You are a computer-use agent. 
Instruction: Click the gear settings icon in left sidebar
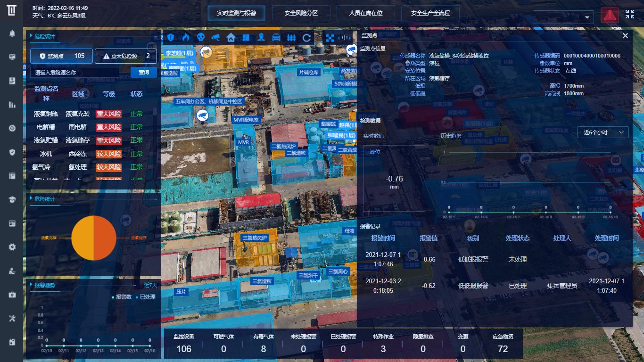(12, 247)
